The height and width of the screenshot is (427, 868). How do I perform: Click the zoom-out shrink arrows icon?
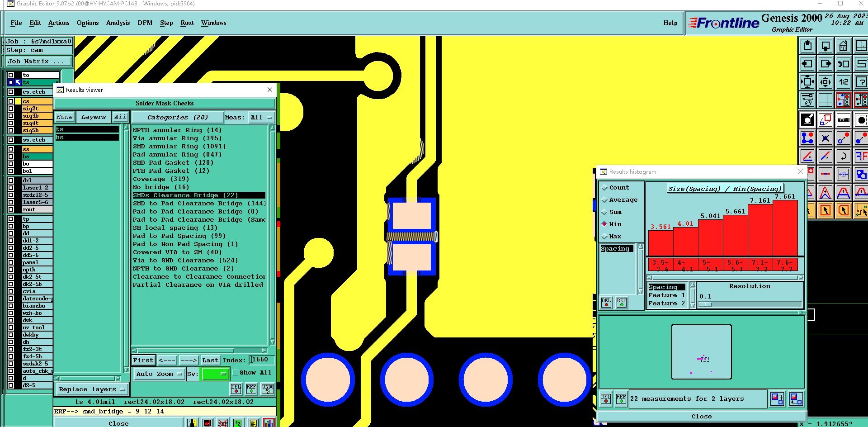click(x=826, y=82)
